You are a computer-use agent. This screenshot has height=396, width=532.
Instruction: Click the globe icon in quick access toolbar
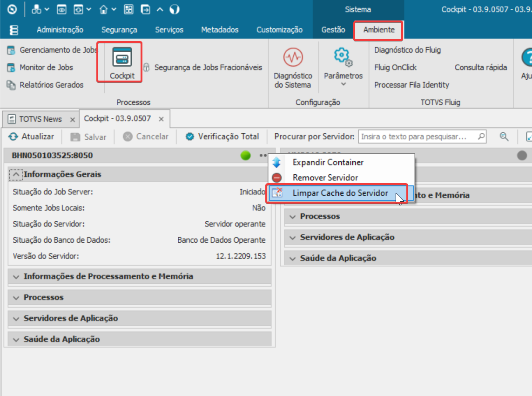[175, 9]
